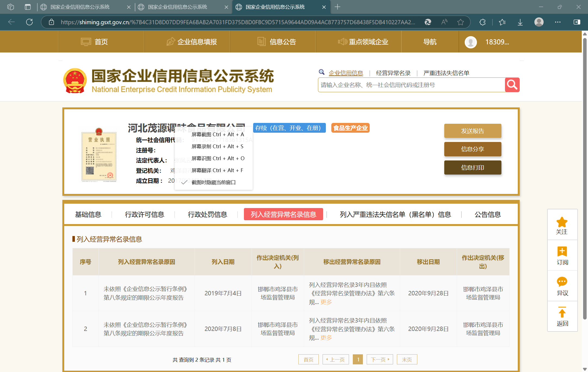
Task: Click the user avatar beside 18309...
Action: tap(471, 42)
